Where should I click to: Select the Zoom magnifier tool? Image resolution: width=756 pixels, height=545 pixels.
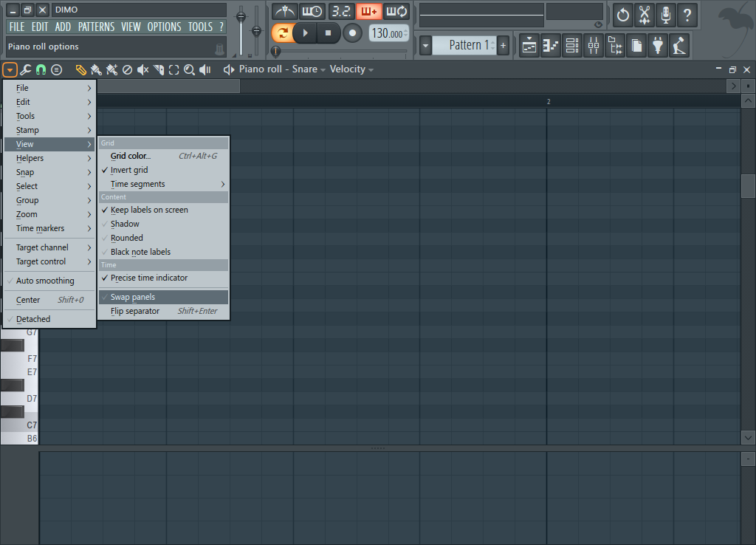[190, 70]
